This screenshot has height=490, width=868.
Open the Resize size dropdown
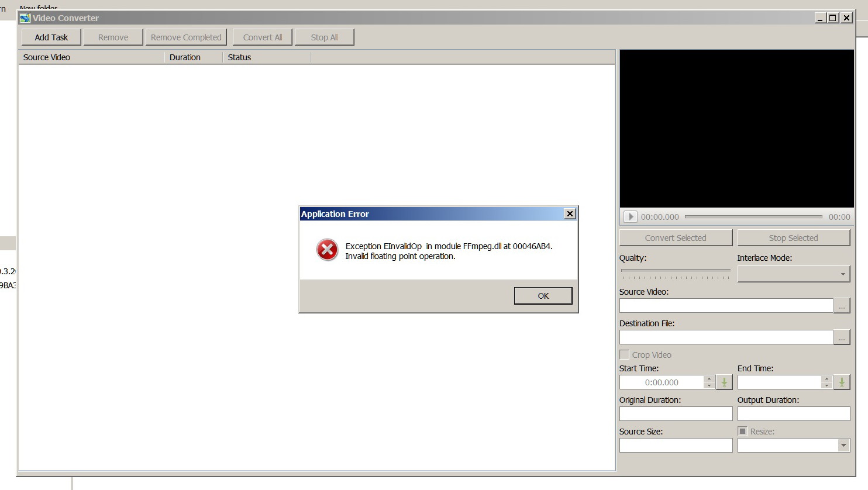point(843,446)
